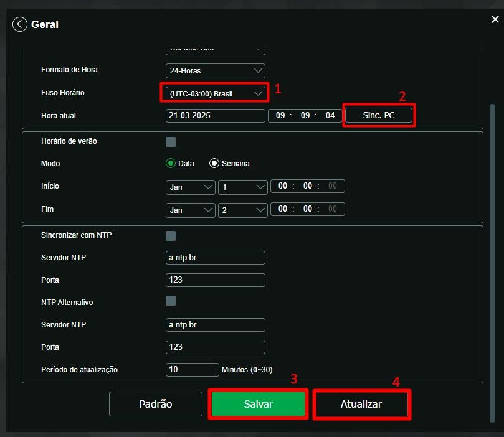The width and height of the screenshot is (504, 437).
Task: Select the Data mode radio button
Action: (x=171, y=164)
